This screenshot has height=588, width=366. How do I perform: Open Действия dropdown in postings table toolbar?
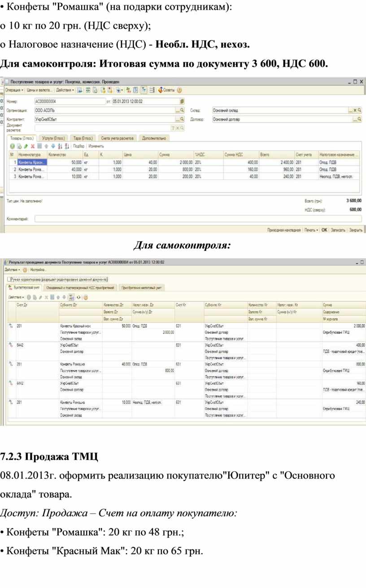coord(16,297)
